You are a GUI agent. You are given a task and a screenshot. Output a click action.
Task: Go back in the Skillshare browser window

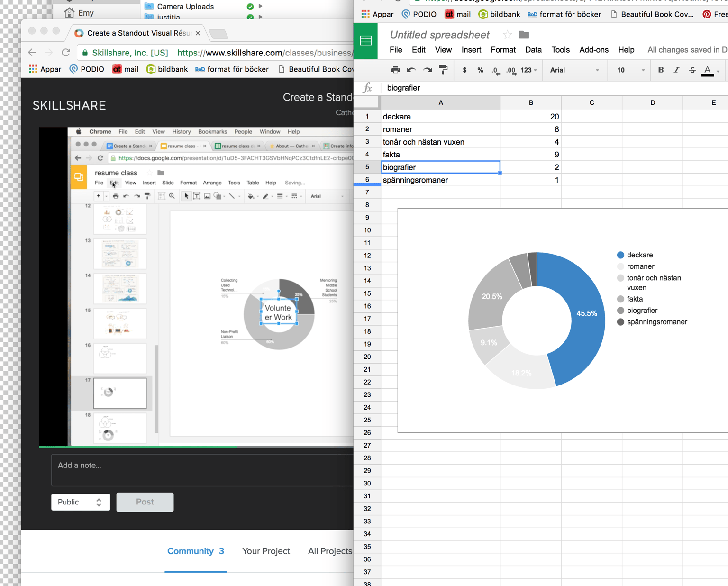[x=32, y=53]
